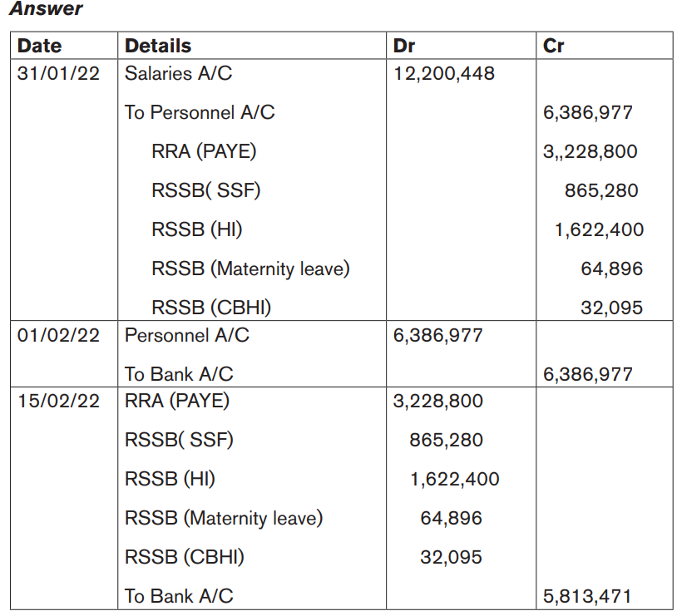Click the 12,200,448 debit amount
Image resolution: width=677 pixels, height=616 pixels.
coord(444,74)
